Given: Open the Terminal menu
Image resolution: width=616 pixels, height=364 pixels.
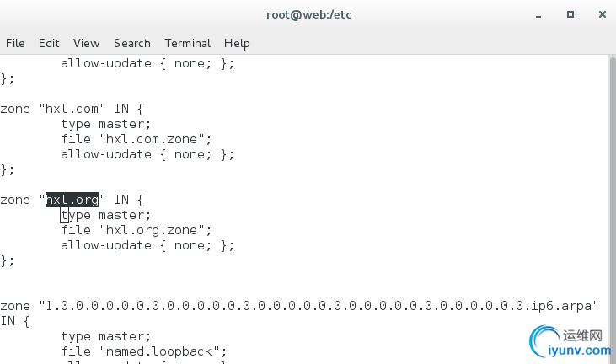Looking at the screenshot, I should pyautogui.click(x=187, y=43).
